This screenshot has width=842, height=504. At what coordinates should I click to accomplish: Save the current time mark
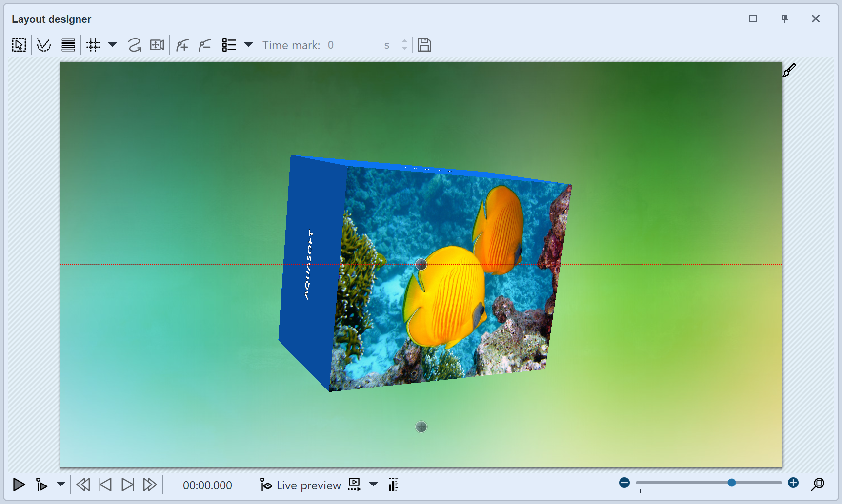click(424, 44)
